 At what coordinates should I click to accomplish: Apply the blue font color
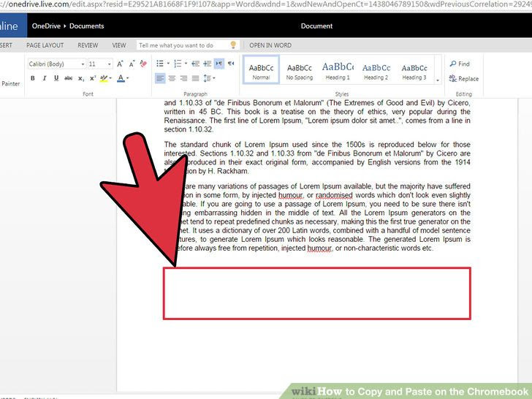[x=121, y=78]
